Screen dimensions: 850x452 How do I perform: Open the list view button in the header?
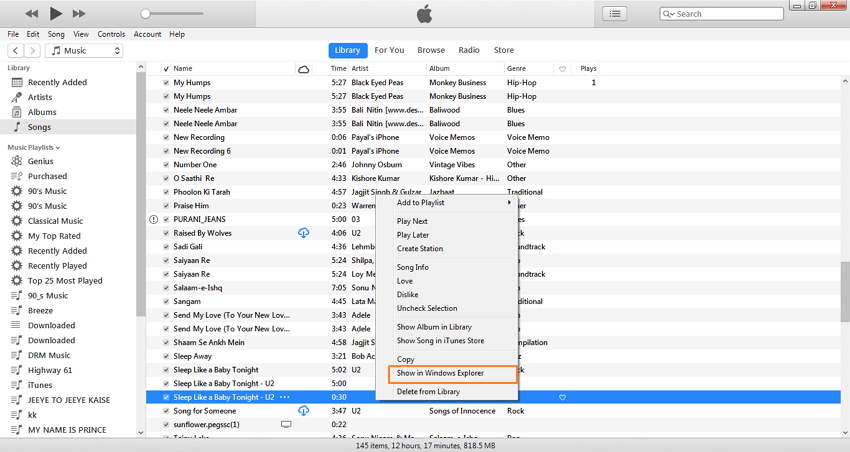pos(615,14)
